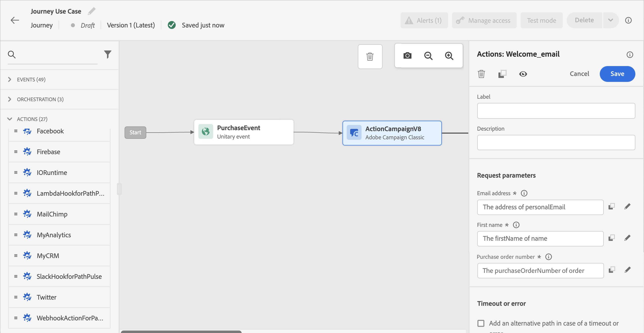This screenshot has width=644, height=333.
Task: Zoom in the journey canvas
Action: point(449,56)
